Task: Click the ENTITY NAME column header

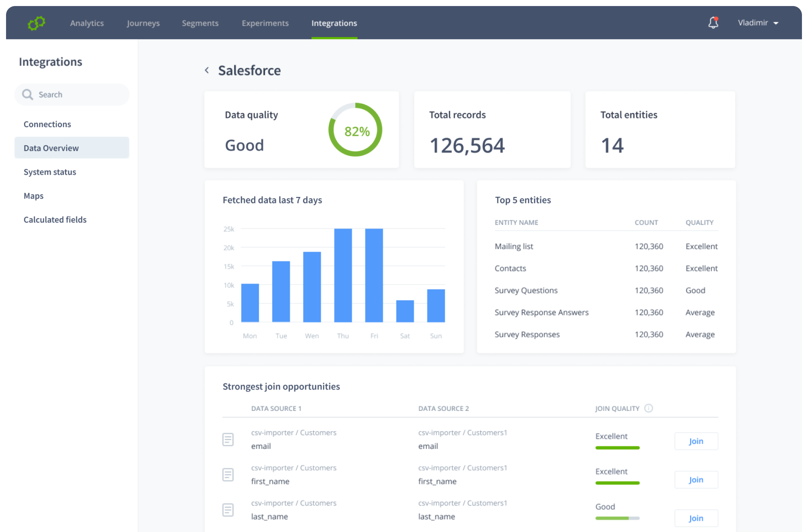Action: click(x=516, y=223)
